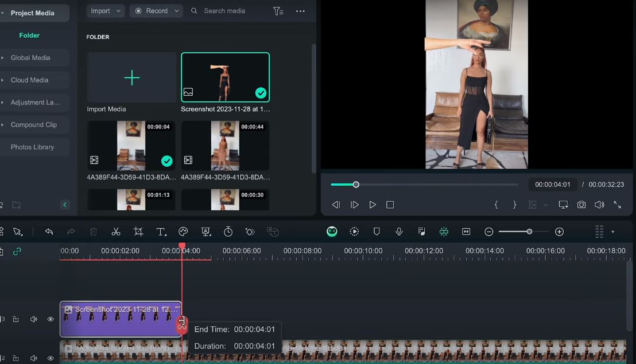
Task: Select the green Folder item
Action: tap(29, 35)
